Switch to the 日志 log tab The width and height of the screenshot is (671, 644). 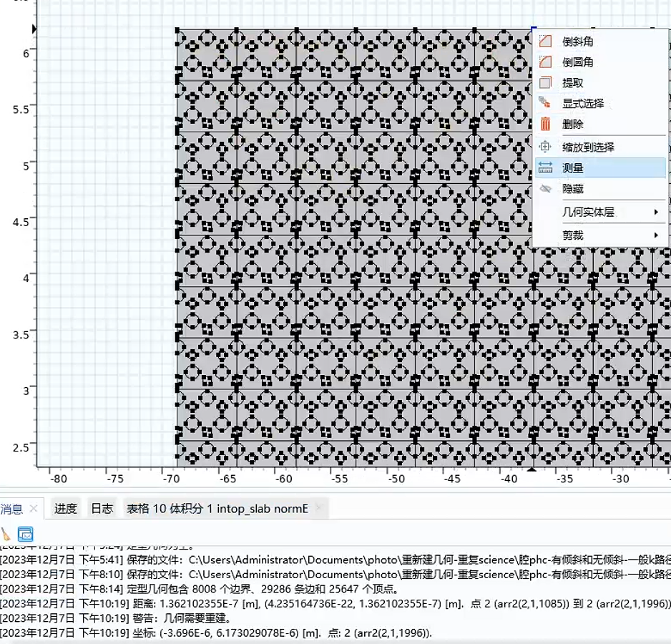click(x=102, y=508)
